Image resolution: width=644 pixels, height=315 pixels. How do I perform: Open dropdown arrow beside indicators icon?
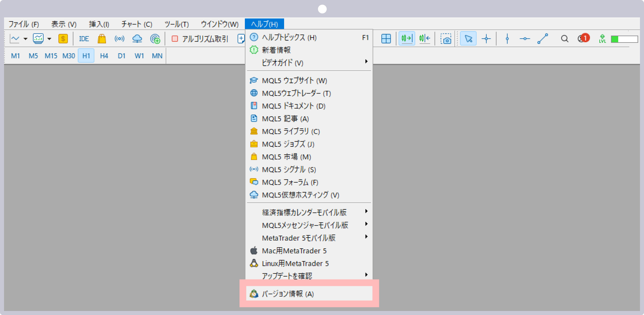(x=49, y=39)
